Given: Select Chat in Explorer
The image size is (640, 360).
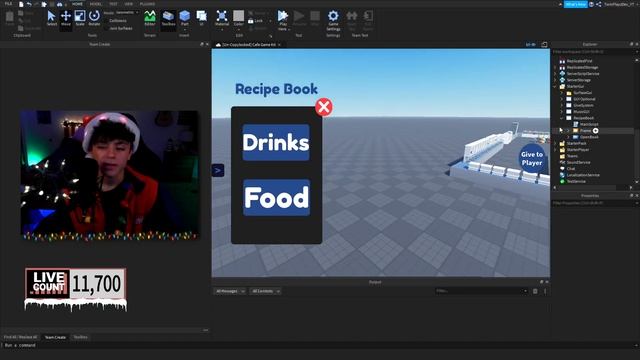Looking at the screenshot, I should pyautogui.click(x=571, y=169).
